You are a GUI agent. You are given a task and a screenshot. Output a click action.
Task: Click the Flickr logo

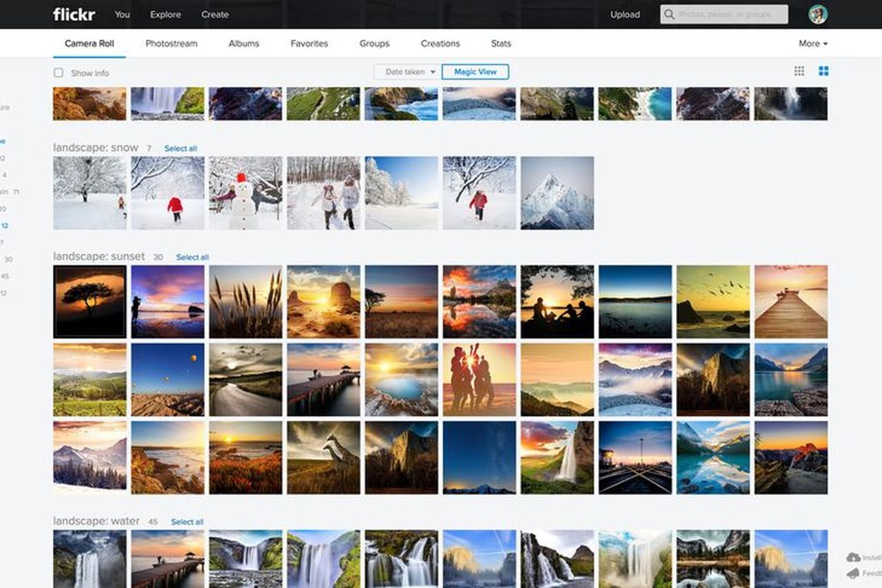pyautogui.click(x=74, y=14)
